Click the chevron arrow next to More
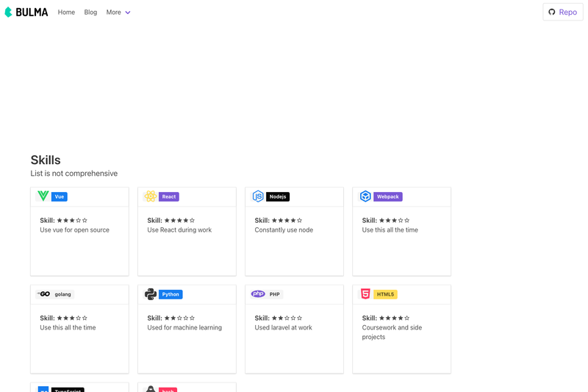The height and width of the screenshot is (392, 588). [x=128, y=13]
